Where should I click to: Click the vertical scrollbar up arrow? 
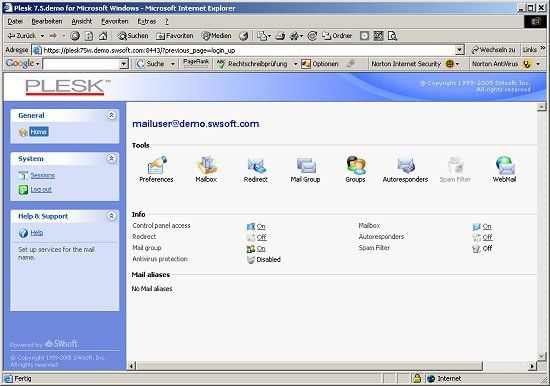(x=542, y=106)
